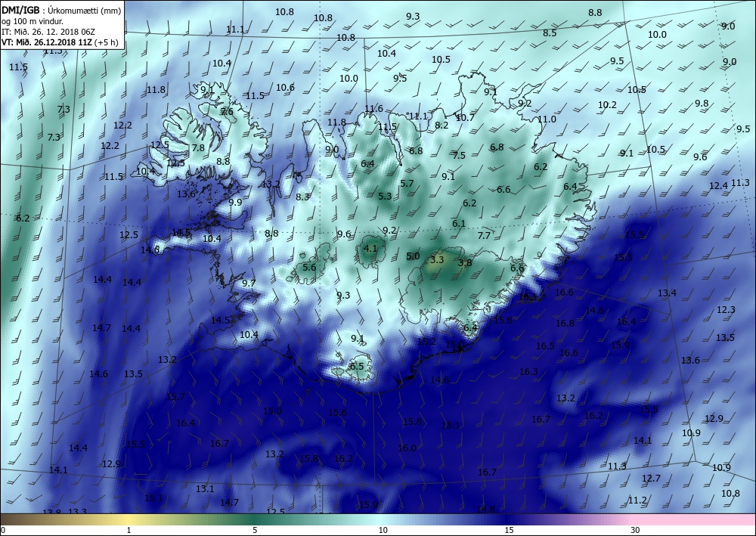Select the valid time line "VT: Mið. 26.12.2018 11Z (+5 h)"
The image size is (756, 536).
60,42
